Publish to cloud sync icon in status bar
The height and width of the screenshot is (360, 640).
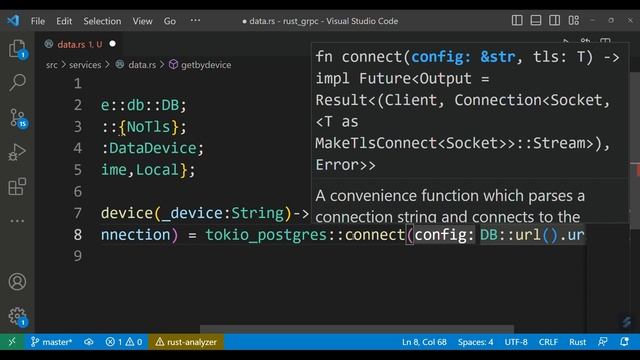point(89,342)
